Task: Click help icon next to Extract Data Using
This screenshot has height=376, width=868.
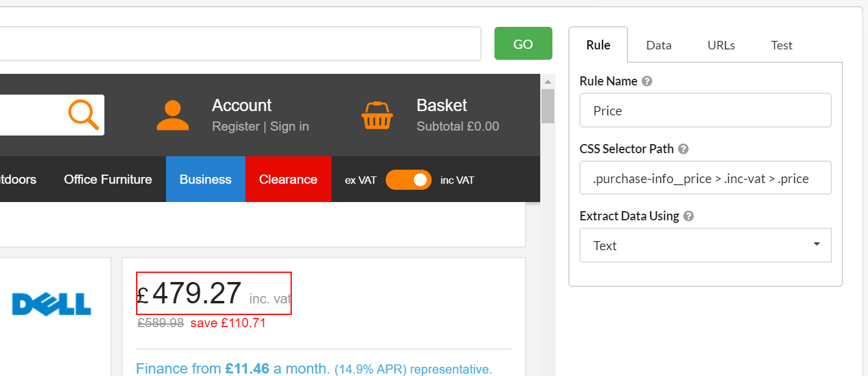Action: (x=689, y=216)
